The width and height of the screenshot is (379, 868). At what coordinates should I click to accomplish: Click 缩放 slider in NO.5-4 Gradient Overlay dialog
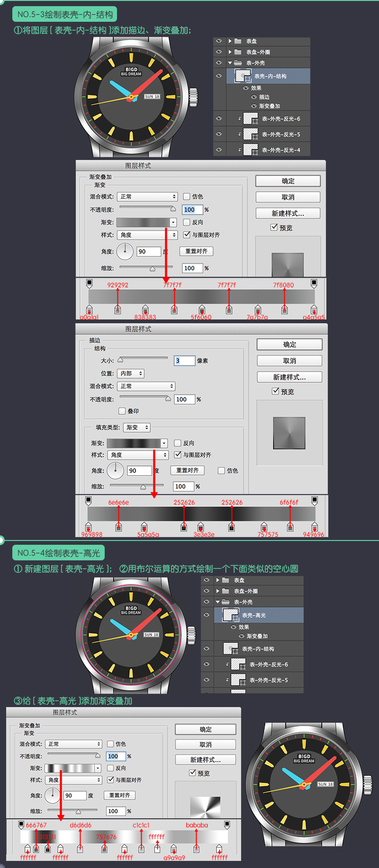tap(72, 811)
